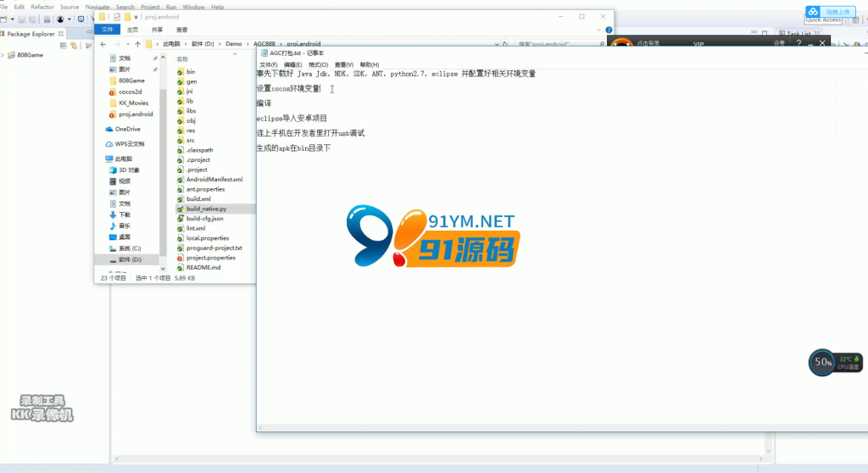The width and height of the screenshot is (868, 473).
Task: Select build_native.py file
Action: [206, 209]
